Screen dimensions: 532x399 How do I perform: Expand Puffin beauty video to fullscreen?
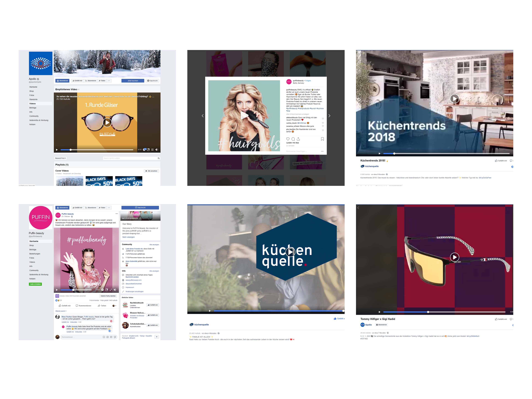pyautogui.click(x=111, y=290)
